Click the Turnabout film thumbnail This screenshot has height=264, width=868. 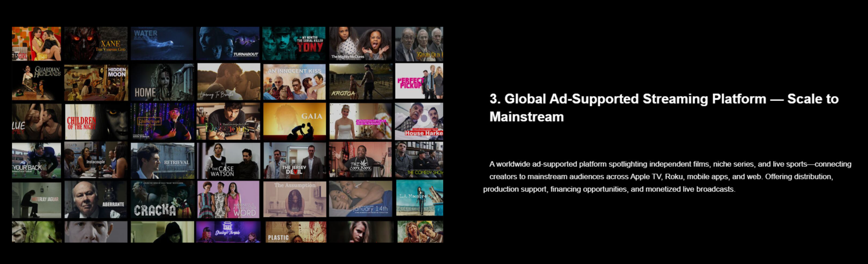point(228,43)
